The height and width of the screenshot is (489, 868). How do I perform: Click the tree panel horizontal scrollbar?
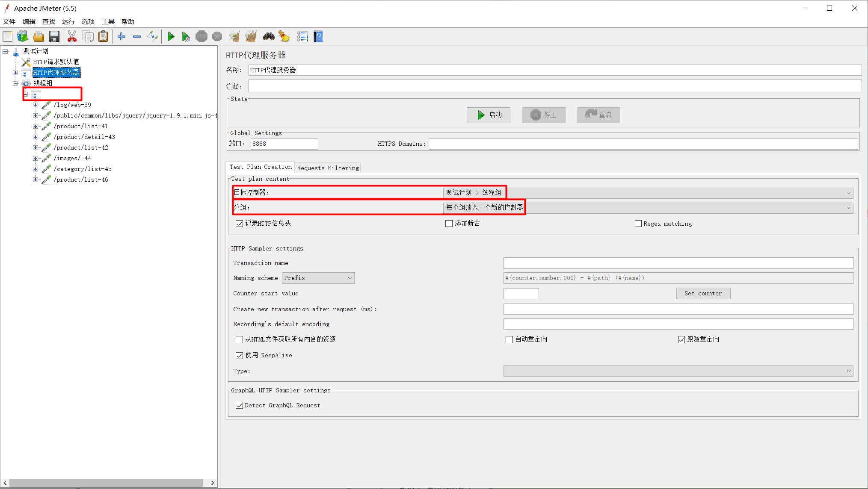click(x=106, y=483)
